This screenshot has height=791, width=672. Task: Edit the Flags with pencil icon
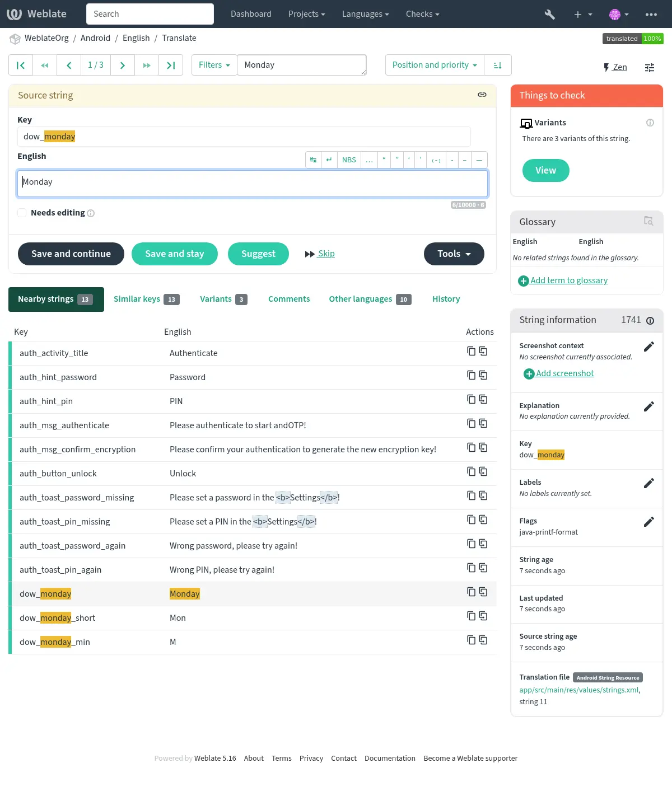(648, 522)
